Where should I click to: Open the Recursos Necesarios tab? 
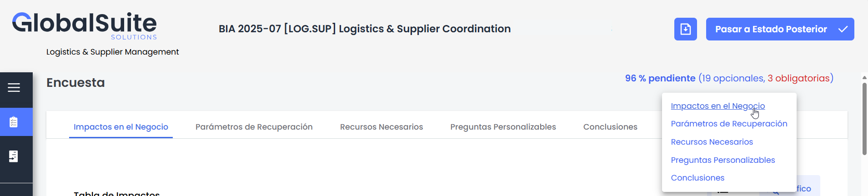click(x=381, y=127)
